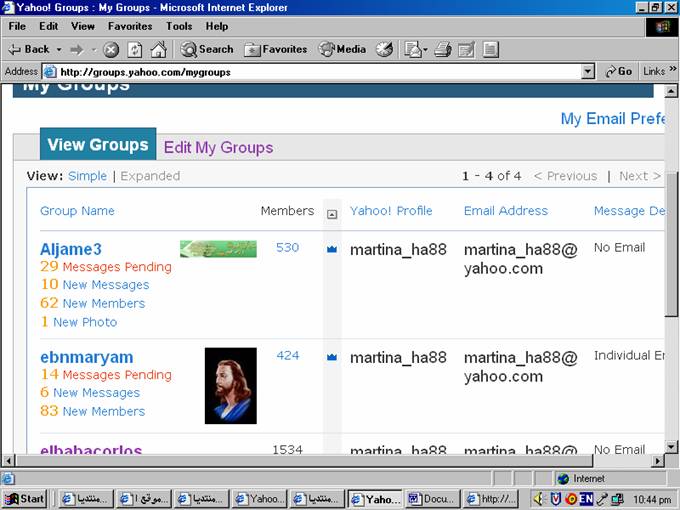Open Aljame3's 29 Messages Pending link

click(106, 267)
